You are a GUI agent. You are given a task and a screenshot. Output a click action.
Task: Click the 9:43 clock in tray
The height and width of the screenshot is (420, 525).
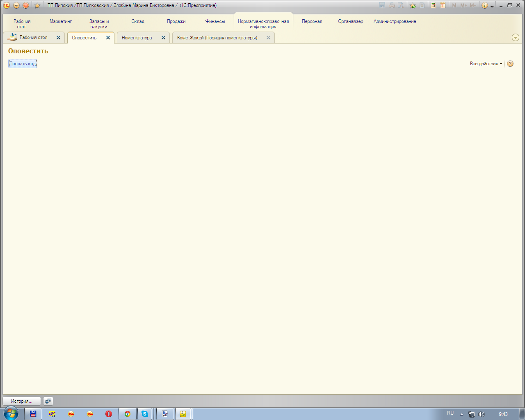tap(503, 414)
